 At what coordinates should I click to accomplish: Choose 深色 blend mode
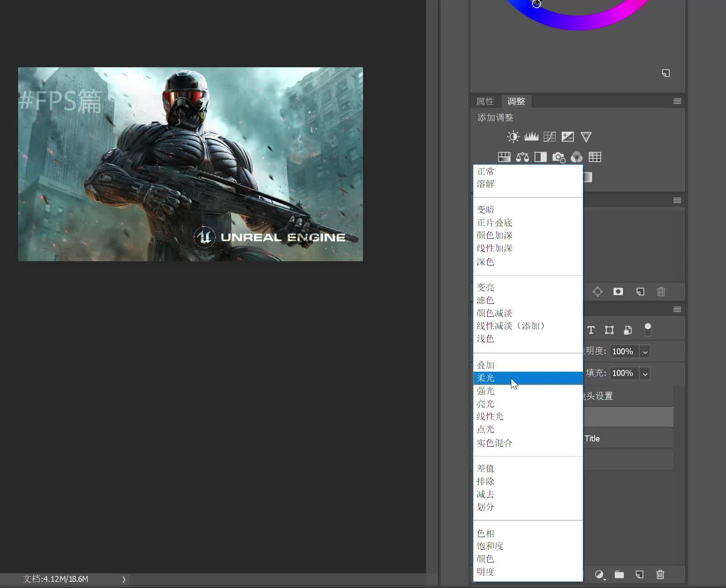click(528, 262)
